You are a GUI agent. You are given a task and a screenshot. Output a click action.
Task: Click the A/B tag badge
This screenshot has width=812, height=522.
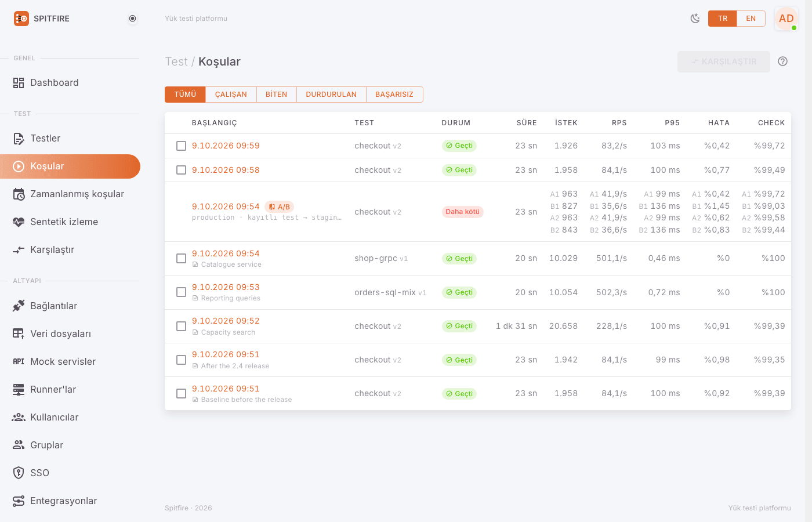[x=280, y=207]
